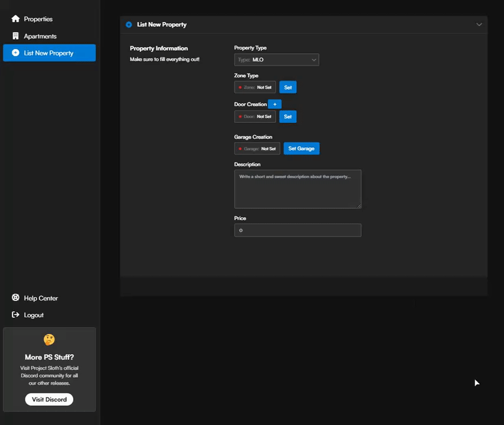504x425 pixels.
Task: Click inside the property description text area
Action: tap(297, 188)
